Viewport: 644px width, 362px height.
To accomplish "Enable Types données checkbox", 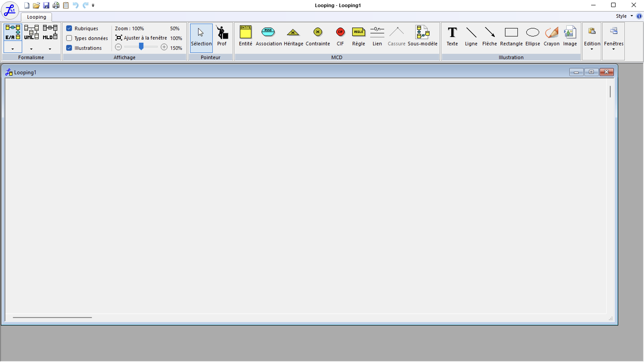I will click(x=69, y=38).
